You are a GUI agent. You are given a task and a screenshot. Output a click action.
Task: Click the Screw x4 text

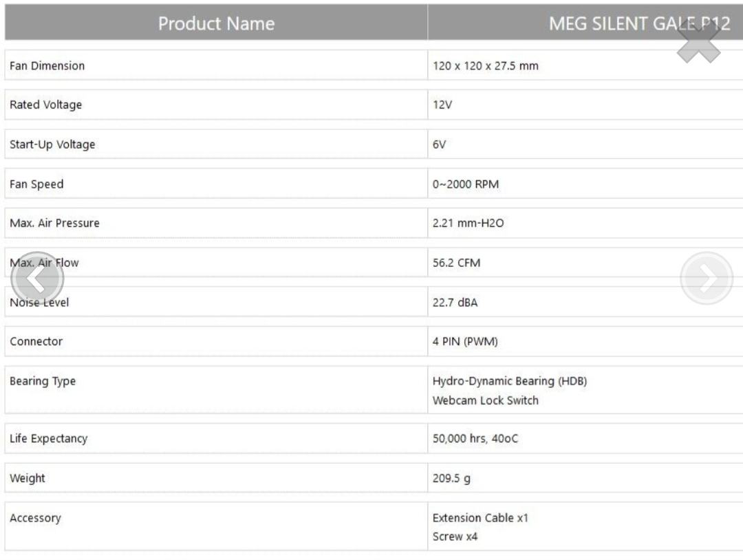point(455,537)
